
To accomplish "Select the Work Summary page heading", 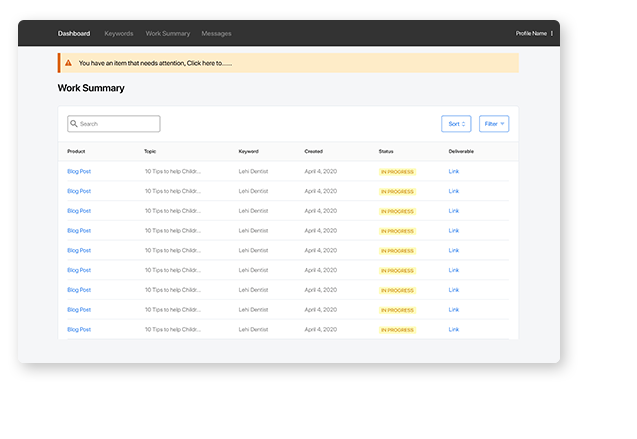I will click(91, 88).
